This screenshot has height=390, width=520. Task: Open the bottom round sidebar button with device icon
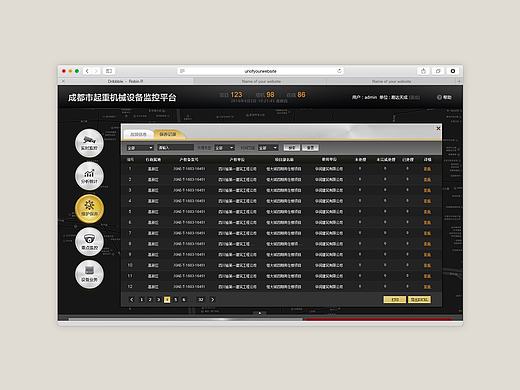(x=89, y=274)
